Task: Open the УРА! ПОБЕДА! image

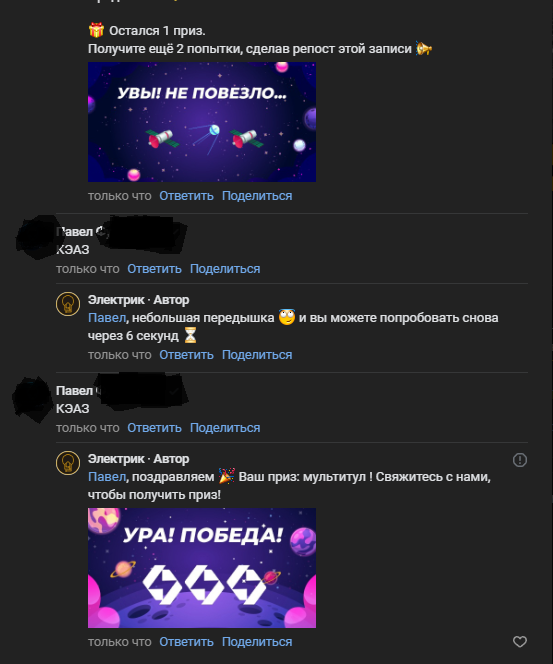Action: (x=202, y=568)
